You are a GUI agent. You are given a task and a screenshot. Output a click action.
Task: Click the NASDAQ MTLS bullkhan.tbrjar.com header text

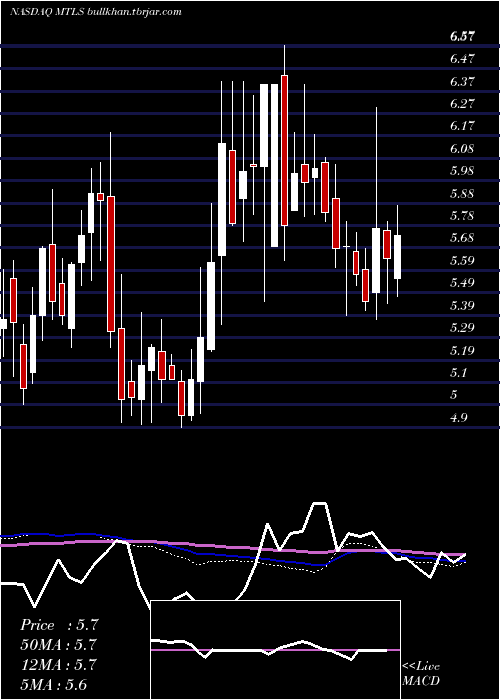point(96,12)
